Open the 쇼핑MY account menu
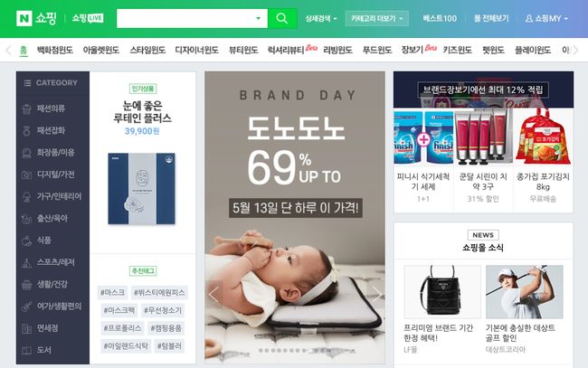 [546, 18]
